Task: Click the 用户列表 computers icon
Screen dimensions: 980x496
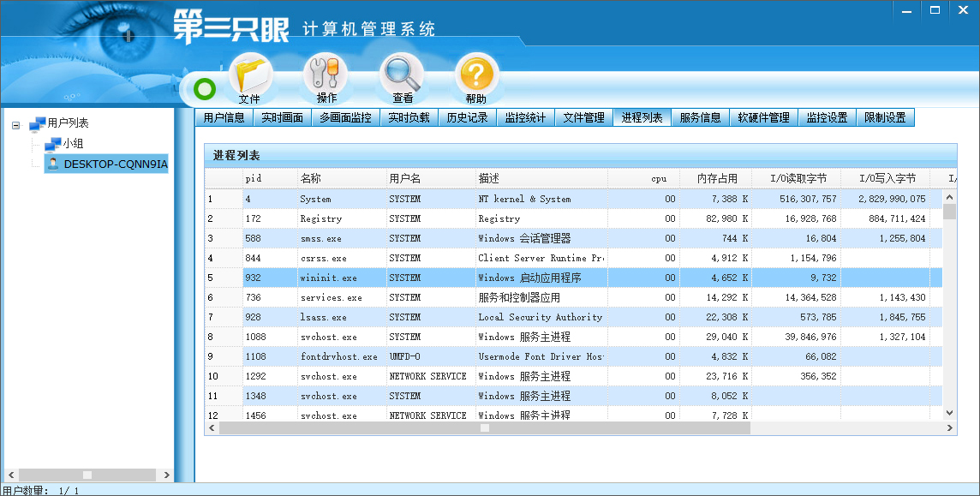Action: 38,123
